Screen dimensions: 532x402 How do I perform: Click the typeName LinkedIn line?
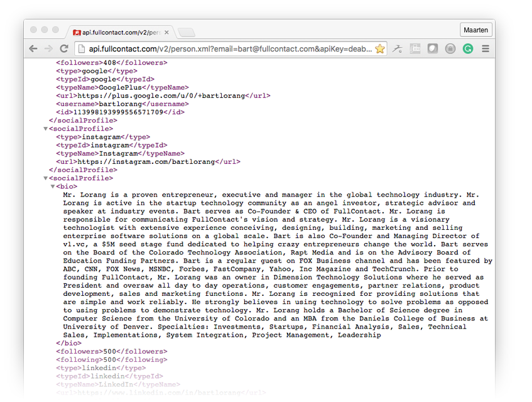coord(118,384)
